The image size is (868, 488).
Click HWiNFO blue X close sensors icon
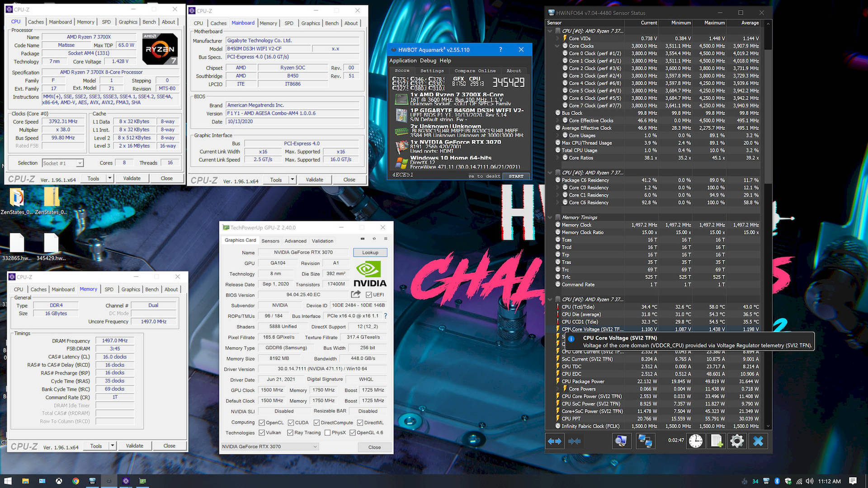(758, 441)
